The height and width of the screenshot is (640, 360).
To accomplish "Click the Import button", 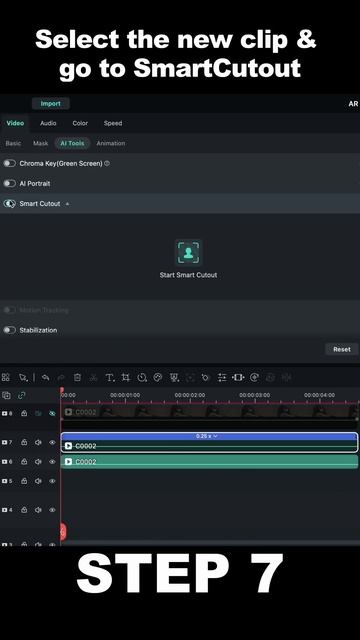I will click(51, 104).
